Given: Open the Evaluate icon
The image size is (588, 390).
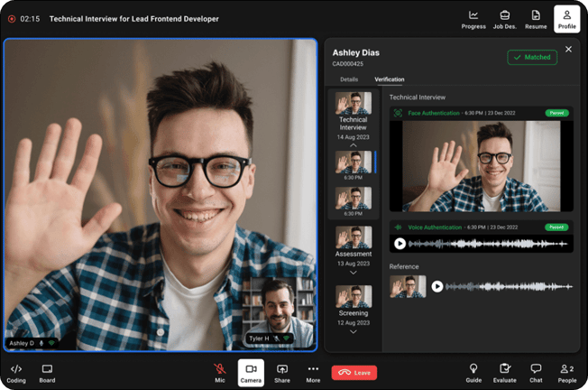Looking at the screenshot, I should [505, 369].
